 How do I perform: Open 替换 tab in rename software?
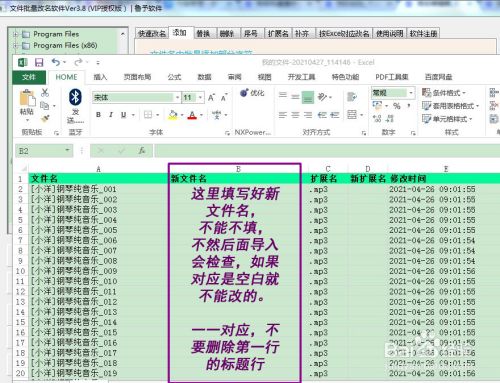point(203,33)
